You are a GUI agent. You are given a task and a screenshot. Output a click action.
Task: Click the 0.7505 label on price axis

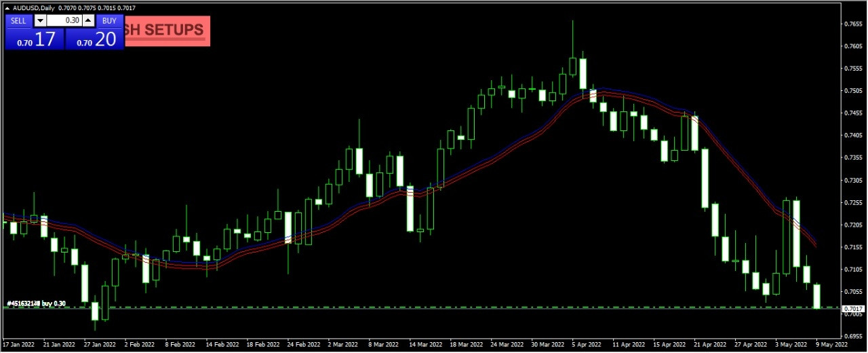click(852, 91)
